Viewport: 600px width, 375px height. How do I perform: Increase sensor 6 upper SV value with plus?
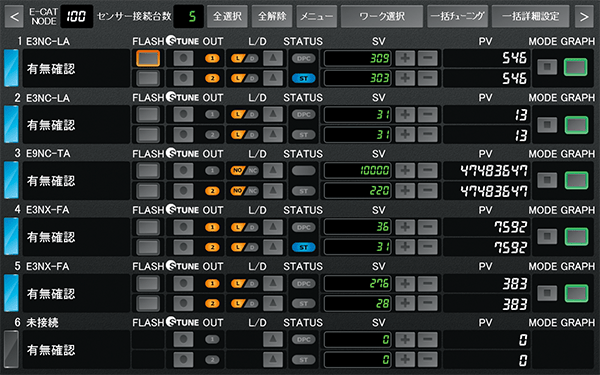405,339
